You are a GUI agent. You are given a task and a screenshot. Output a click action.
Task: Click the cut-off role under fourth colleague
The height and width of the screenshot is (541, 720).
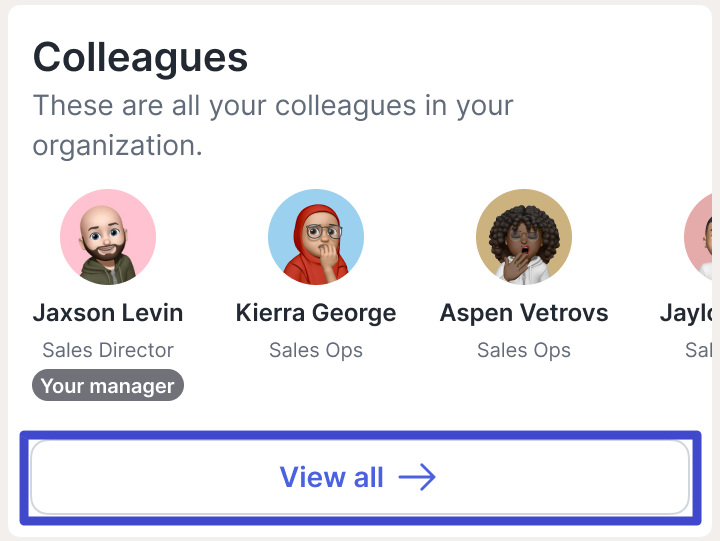[697, 350]
